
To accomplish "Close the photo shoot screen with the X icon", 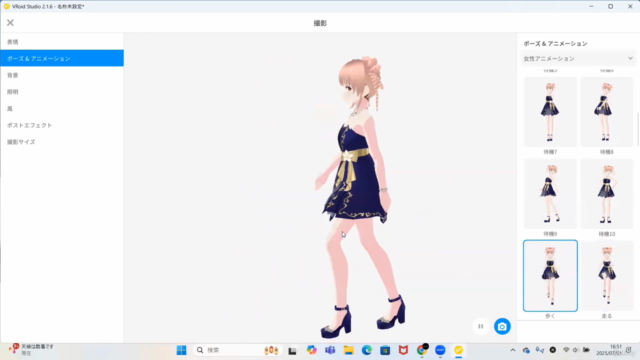I will click(x=10, y=23).
